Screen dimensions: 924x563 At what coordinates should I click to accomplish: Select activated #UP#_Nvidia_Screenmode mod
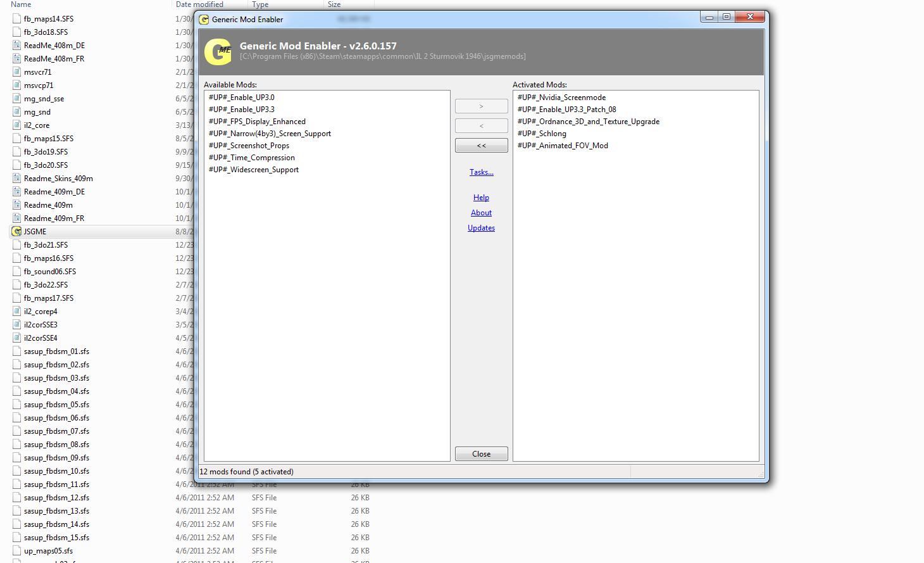click(561, 98)
